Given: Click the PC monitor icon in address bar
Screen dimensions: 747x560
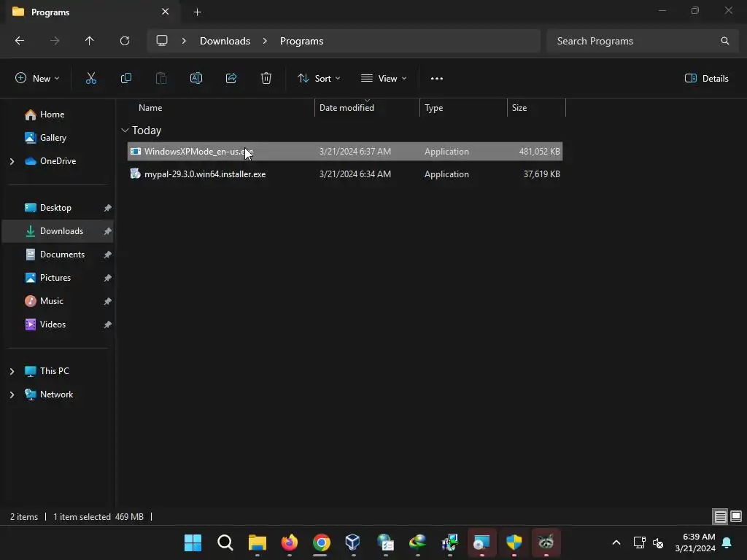Looking at the screenshot, I should point(162,41).
